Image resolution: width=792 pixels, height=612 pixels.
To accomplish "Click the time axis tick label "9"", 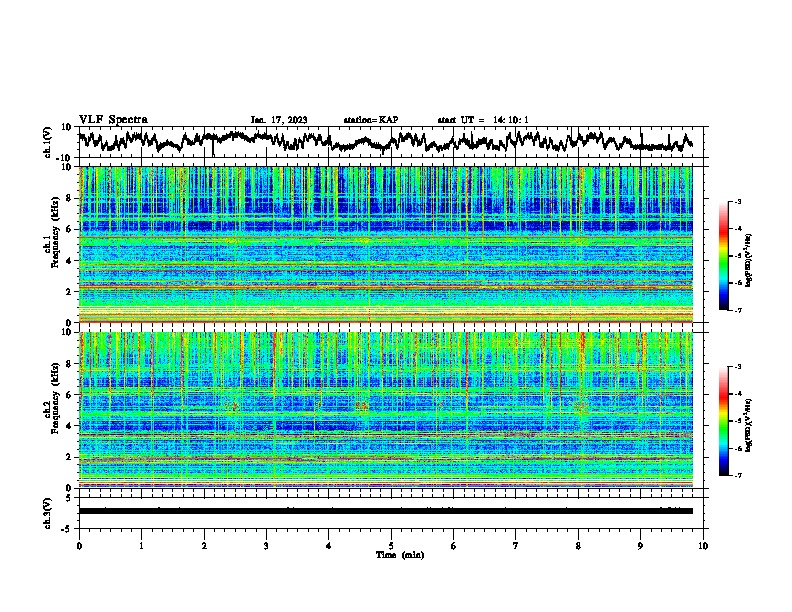I will (640, 546).
